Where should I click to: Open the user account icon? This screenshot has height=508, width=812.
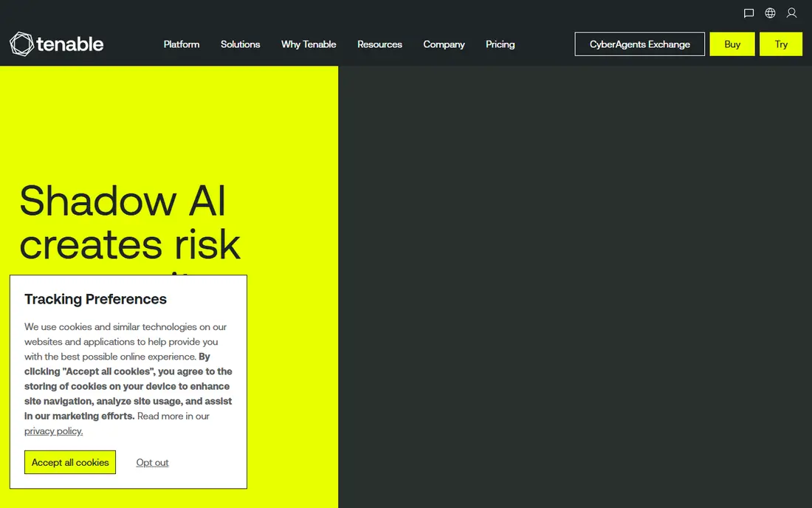791,13
